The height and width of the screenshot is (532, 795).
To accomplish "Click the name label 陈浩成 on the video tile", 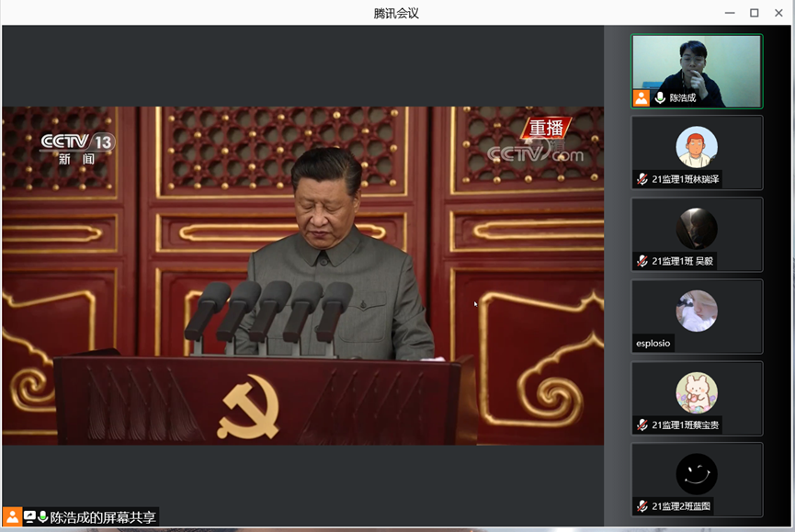I will [683, 97].
